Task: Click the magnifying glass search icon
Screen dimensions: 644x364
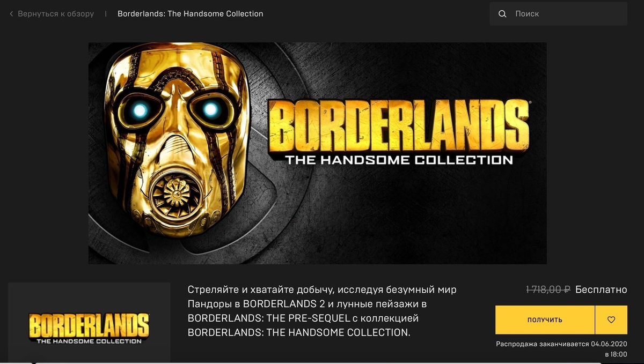Action: 502,14
